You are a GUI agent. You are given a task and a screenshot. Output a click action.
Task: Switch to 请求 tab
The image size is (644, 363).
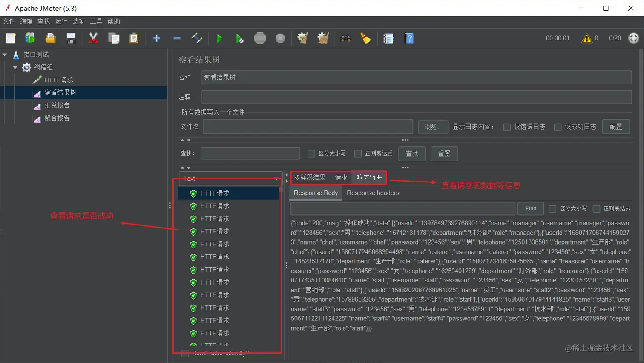click(x=341, y=178)
